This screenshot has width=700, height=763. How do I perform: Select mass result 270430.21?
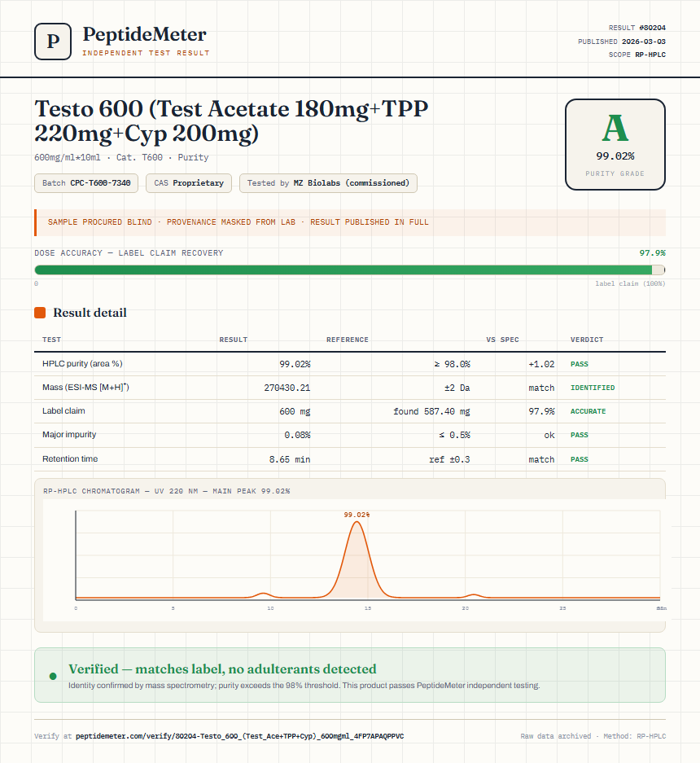(287, 388)
